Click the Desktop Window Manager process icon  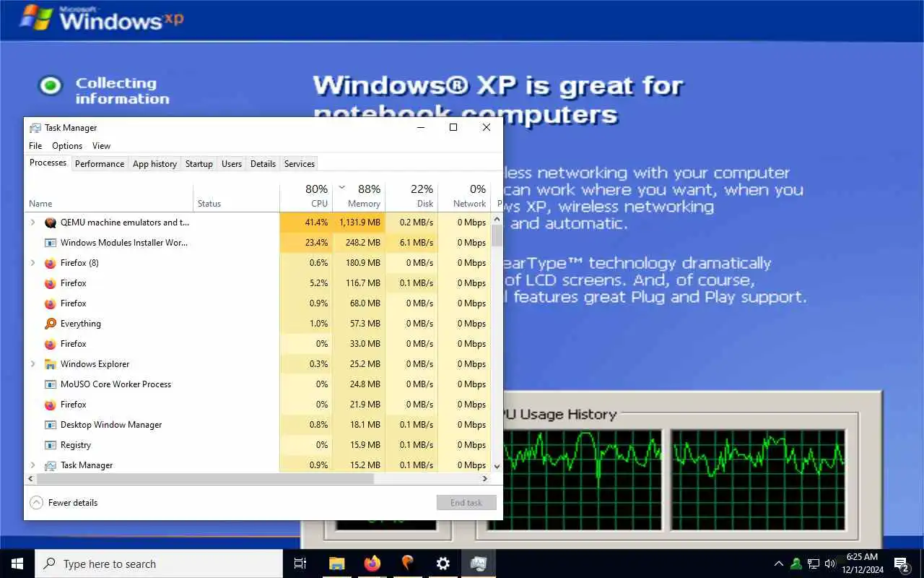click(x=51, y=425)
